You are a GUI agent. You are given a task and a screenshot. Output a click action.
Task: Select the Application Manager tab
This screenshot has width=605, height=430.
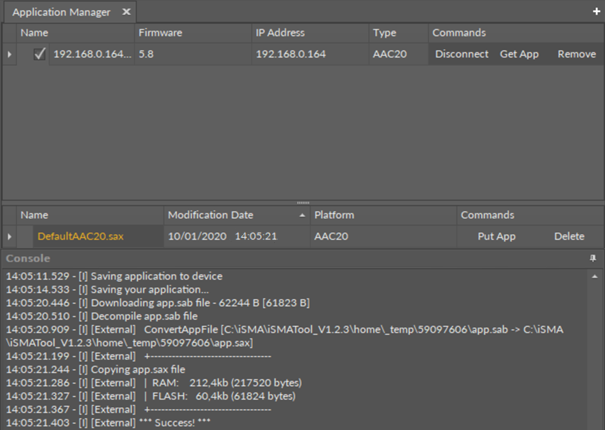click(x=60, y=12)
